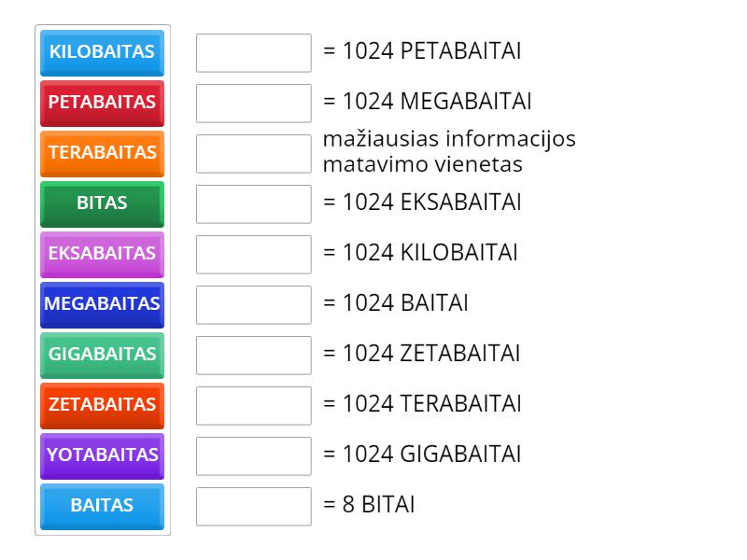Click the TERABAITAS tile
Image resolution: width=747 pixels, height=560 pixels.
101,154
